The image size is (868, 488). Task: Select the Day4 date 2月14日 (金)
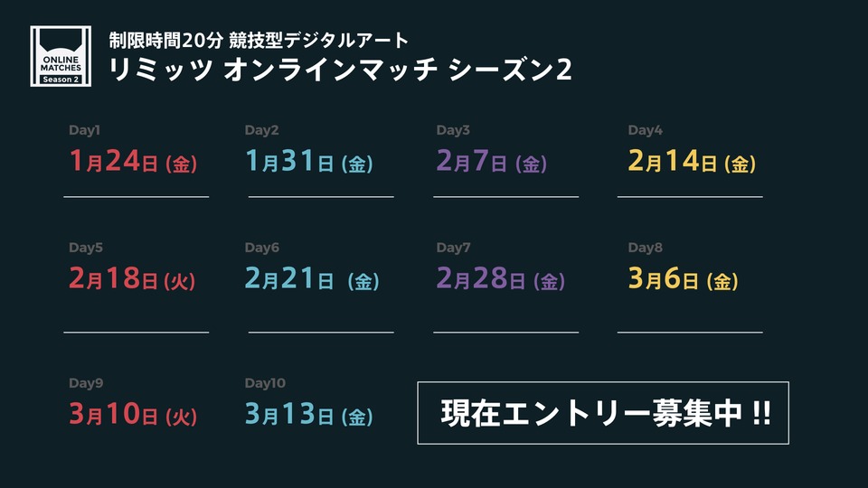click(692, 161)
